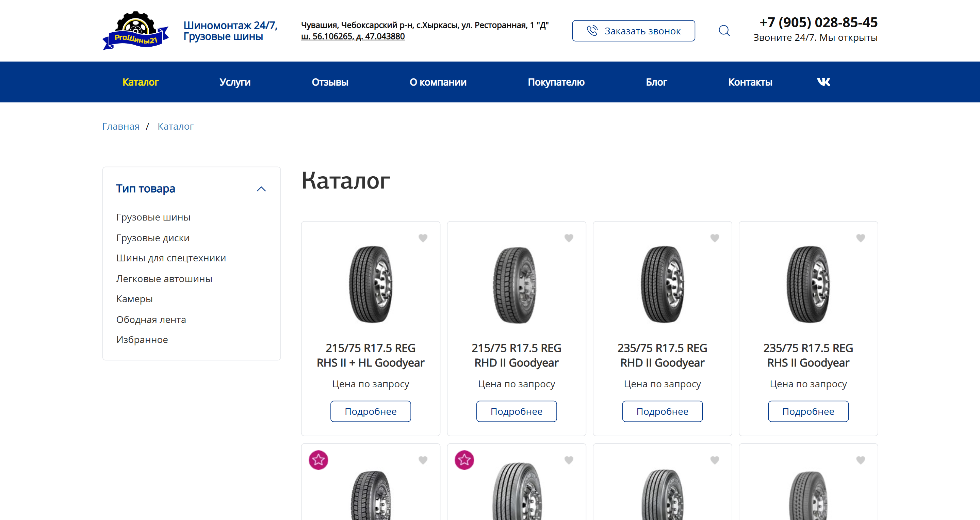The height and width of the screenshot is (520, 980).
Task: Open the map coordinates link ш. 56.106265
Action: (x=353, y=36)
